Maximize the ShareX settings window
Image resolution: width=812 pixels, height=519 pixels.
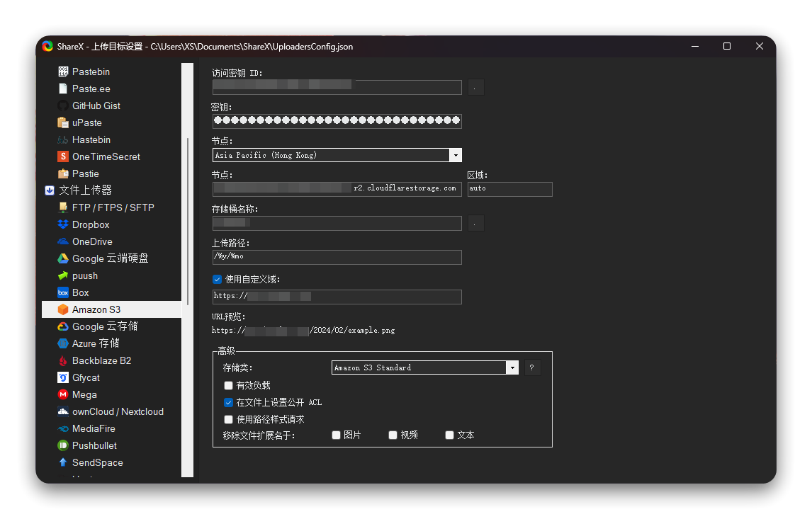click(727, 46)
